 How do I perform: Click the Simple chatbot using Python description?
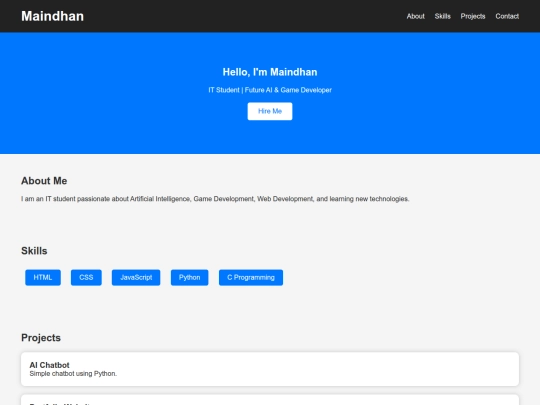pos(73,374)
